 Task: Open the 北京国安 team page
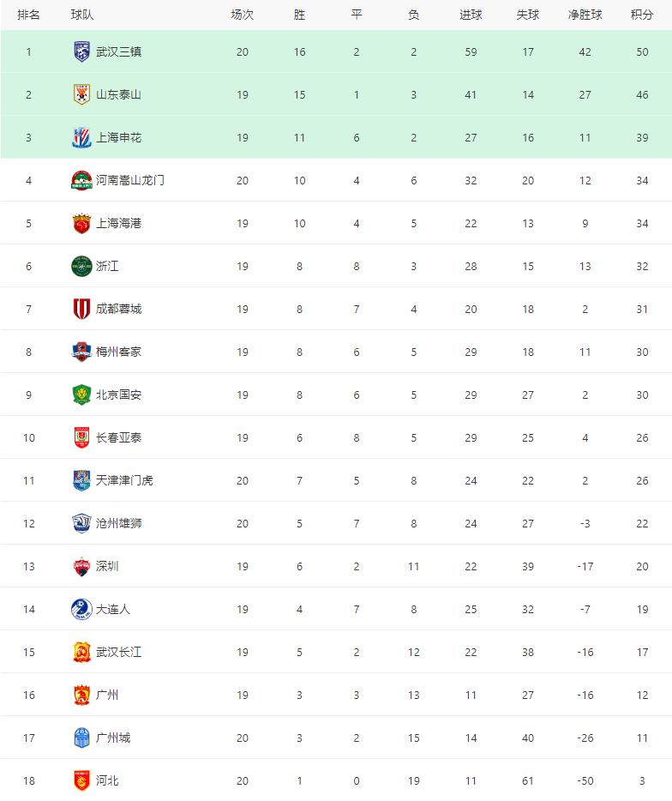(118, 394)
